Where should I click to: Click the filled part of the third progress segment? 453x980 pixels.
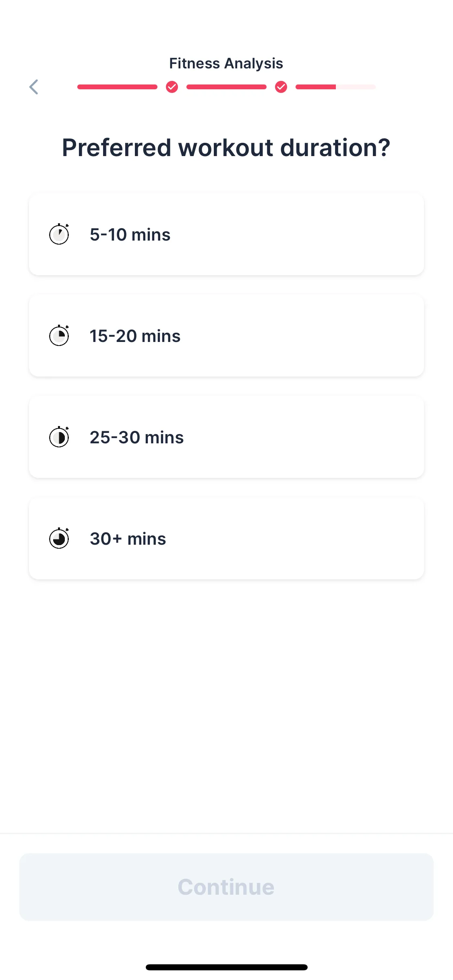316,87
